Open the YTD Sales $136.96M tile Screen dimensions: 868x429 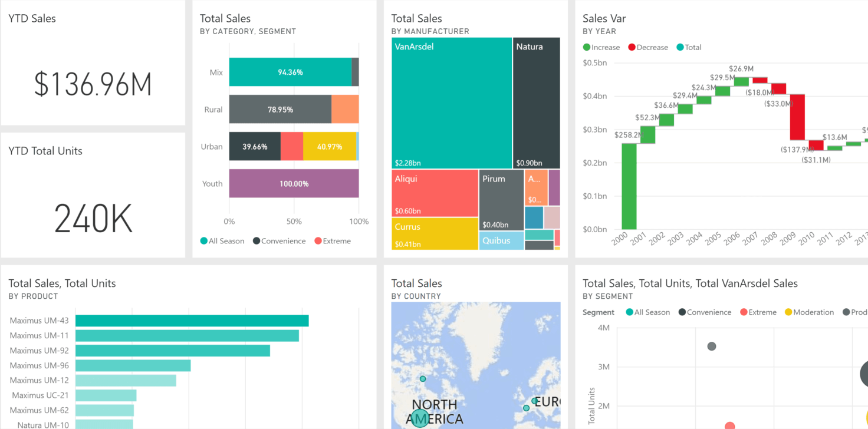tap(93, 84)
